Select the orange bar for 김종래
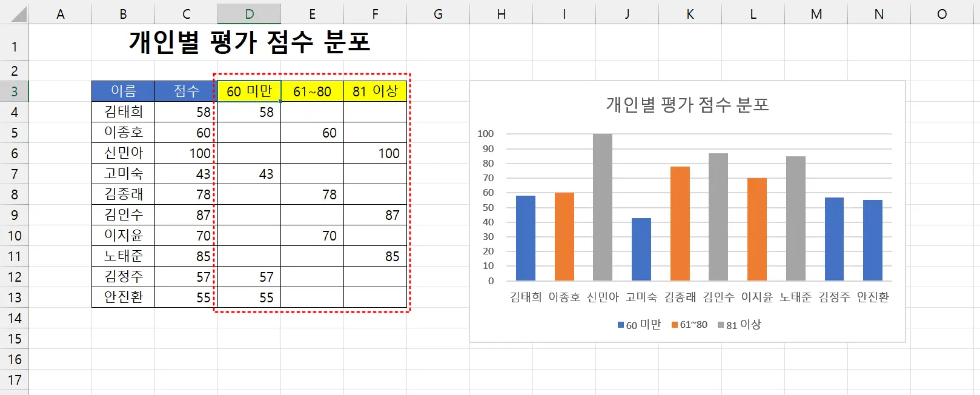The image size is (980, 395). 680,224
